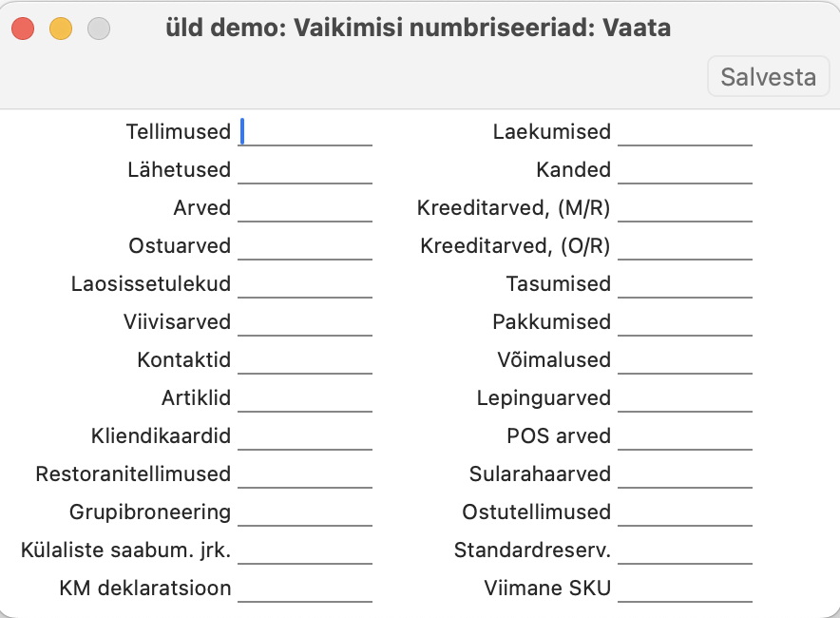Activate the Pakkumised field

pyautogui.click(x=684, y=322)
